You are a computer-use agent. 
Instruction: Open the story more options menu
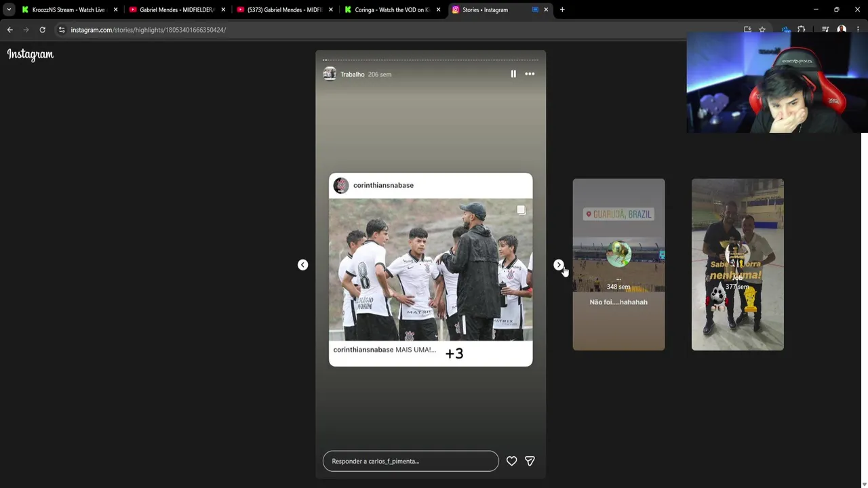[530, 74]
